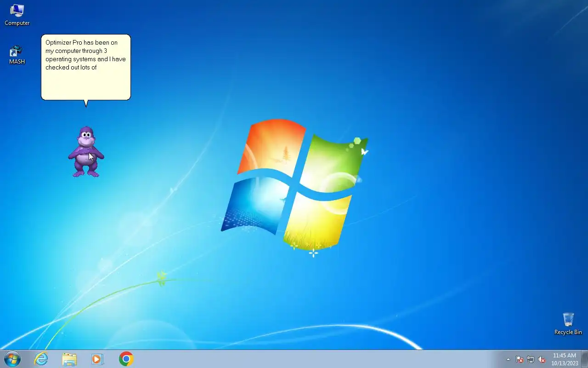
Task: Show hidden system tray icons arrow
Action: 508,359
